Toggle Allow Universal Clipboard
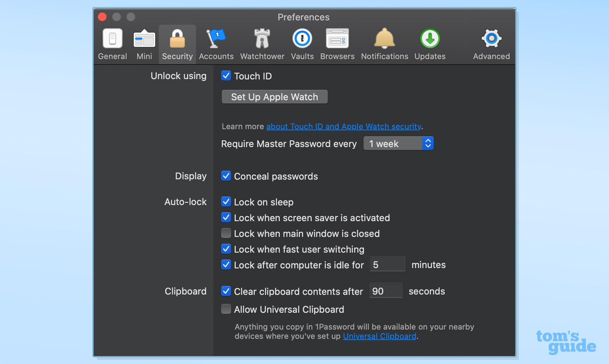 pos(226,309)
